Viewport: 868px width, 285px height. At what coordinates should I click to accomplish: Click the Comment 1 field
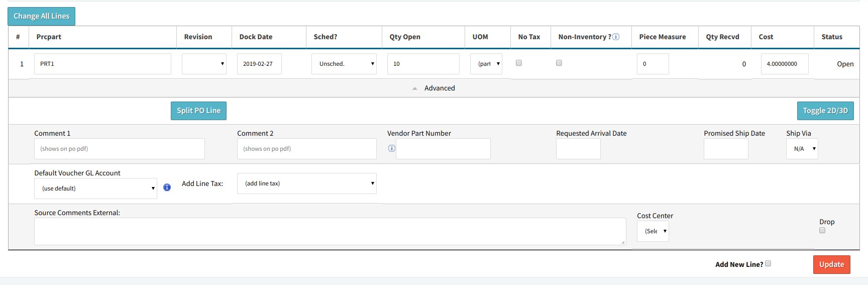(x=120, y=149)
